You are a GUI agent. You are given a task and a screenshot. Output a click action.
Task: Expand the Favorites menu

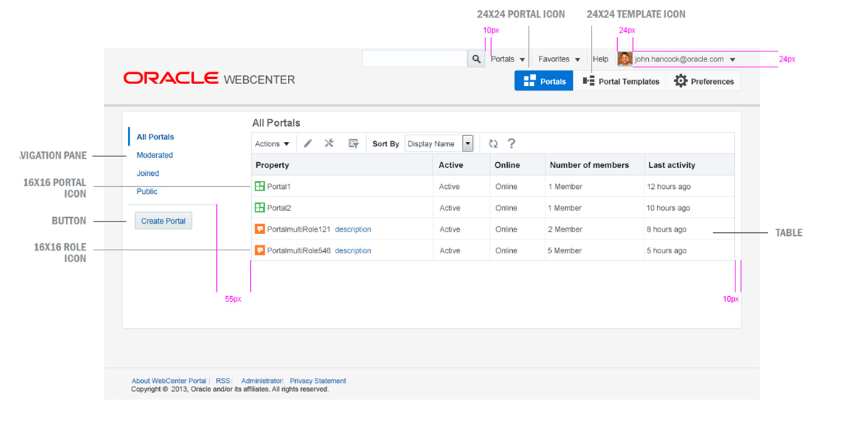pos(559,59)
